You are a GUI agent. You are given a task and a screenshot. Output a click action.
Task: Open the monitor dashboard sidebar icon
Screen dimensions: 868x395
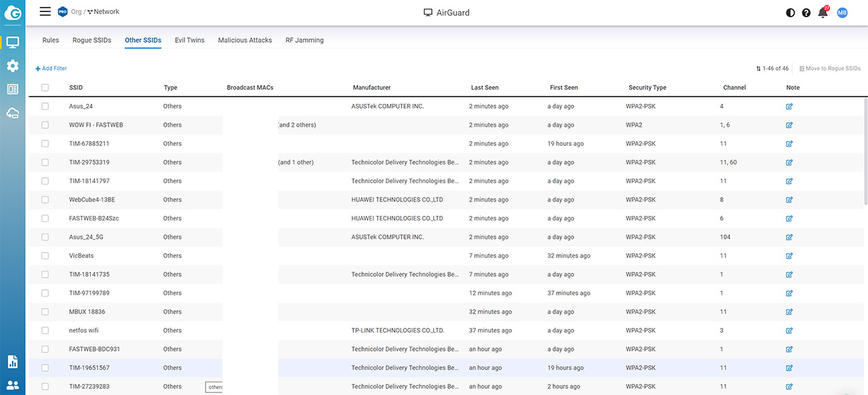pos(13,42)
